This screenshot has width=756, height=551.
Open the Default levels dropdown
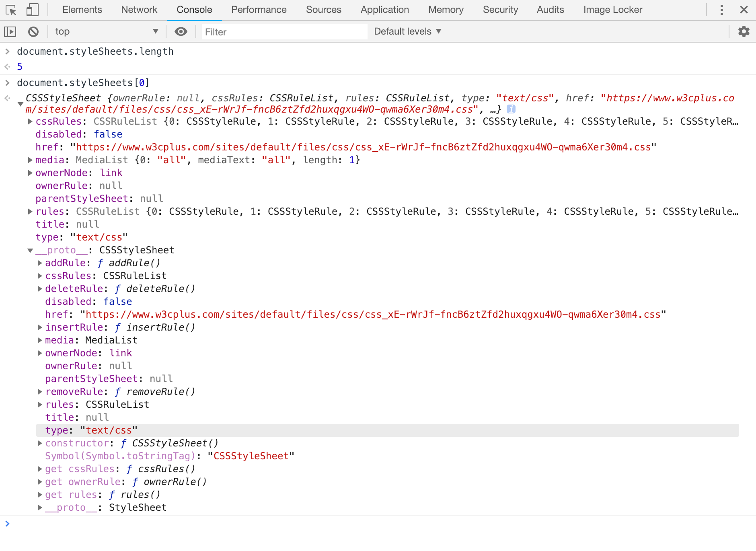(408, 31)
